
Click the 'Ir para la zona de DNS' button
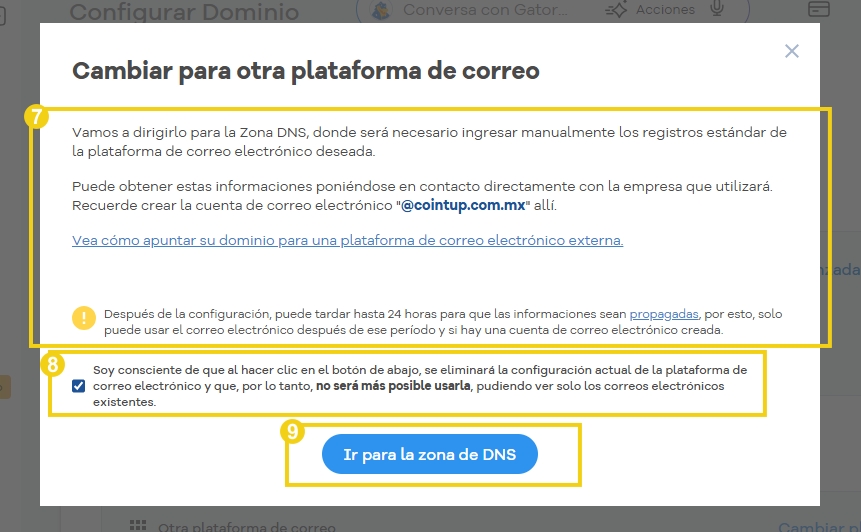click(x=429, y=454)
